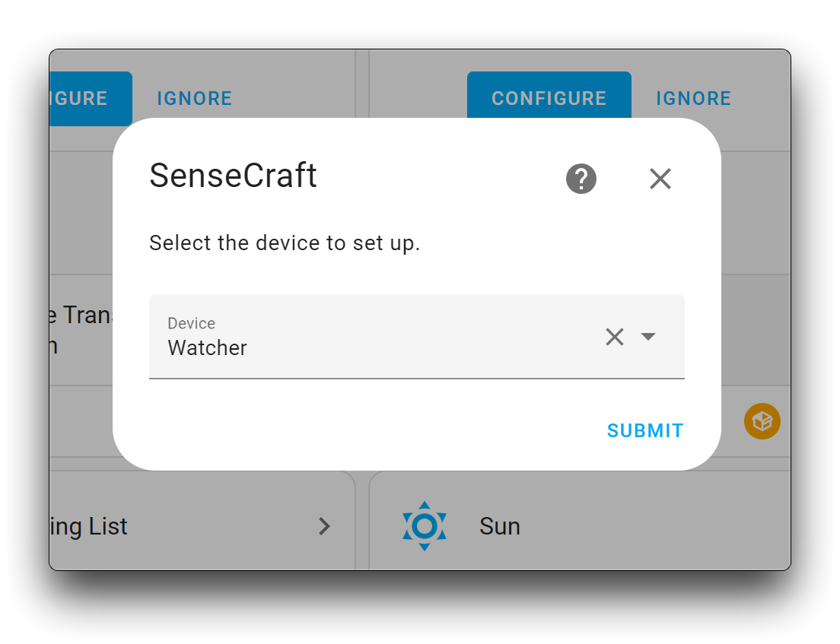Click the blue Sun integration icon
The width and height of the screenshot is (840, 644).
[425, 526]
